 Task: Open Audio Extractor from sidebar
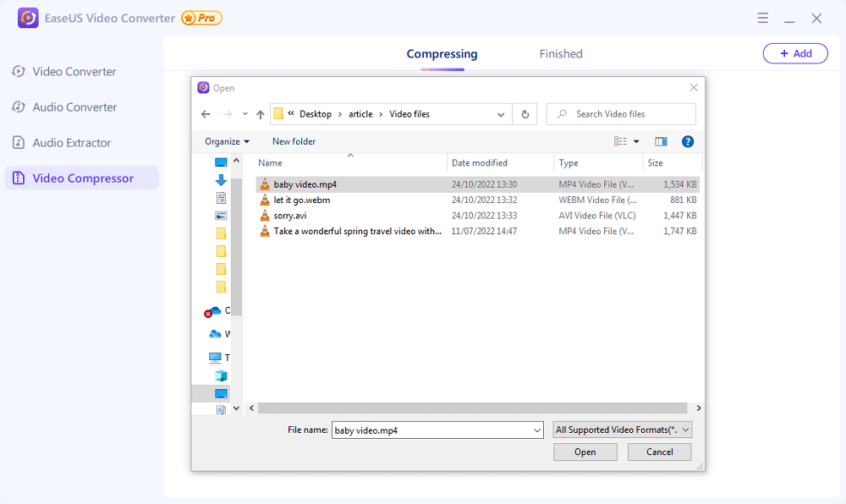pyautogui.click(x=72, y=143)
